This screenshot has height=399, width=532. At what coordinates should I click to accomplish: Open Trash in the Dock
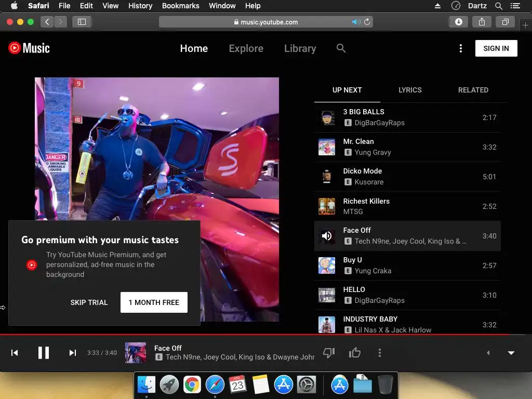pos(385,385)
